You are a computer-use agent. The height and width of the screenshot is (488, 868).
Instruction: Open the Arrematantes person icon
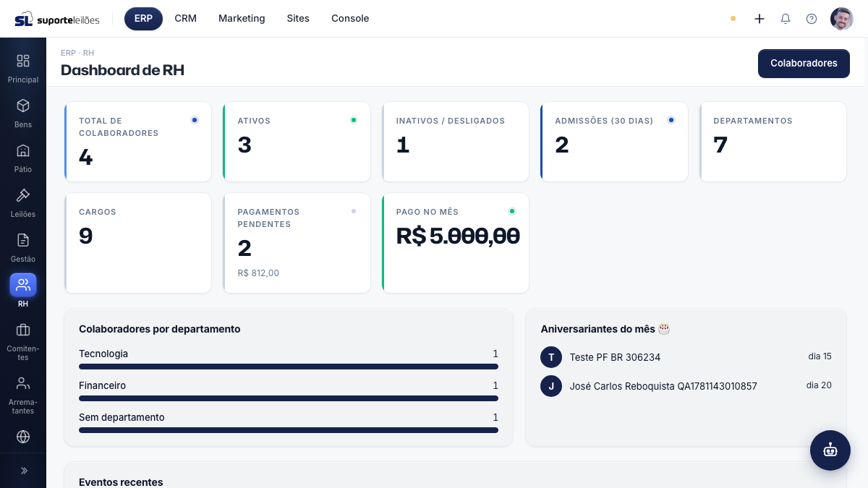[23, 383]
